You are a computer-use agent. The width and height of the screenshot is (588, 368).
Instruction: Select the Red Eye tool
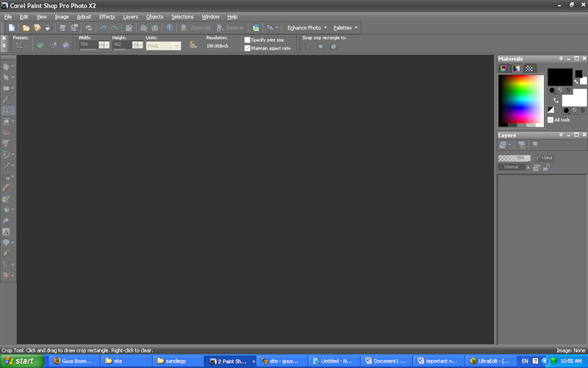6,132
